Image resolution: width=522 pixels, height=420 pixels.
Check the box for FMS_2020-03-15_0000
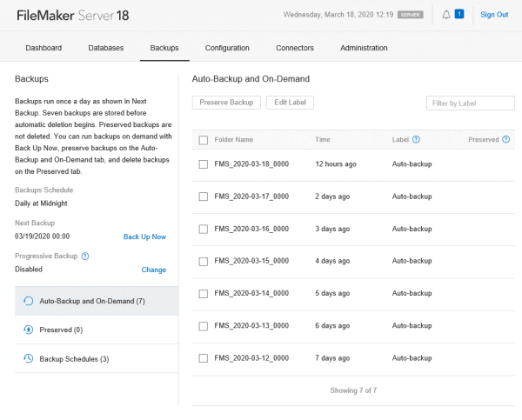click(203, 261)
